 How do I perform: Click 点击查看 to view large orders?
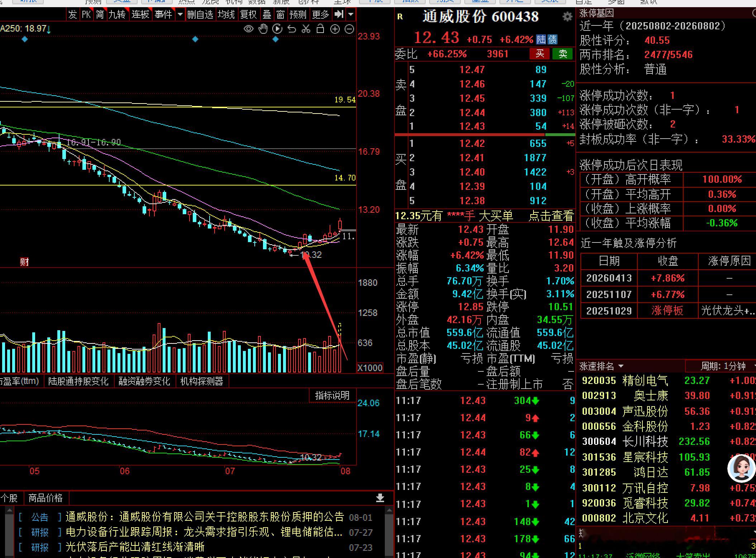[551, 216]
